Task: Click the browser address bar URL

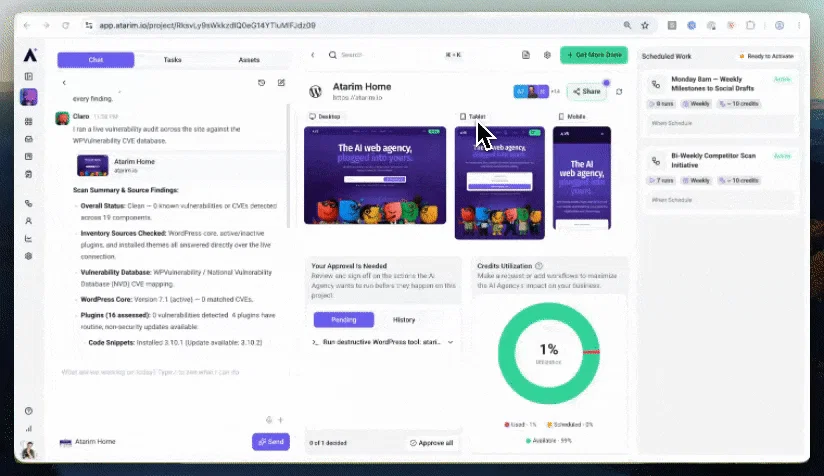Action: click(x=208, y=25)
